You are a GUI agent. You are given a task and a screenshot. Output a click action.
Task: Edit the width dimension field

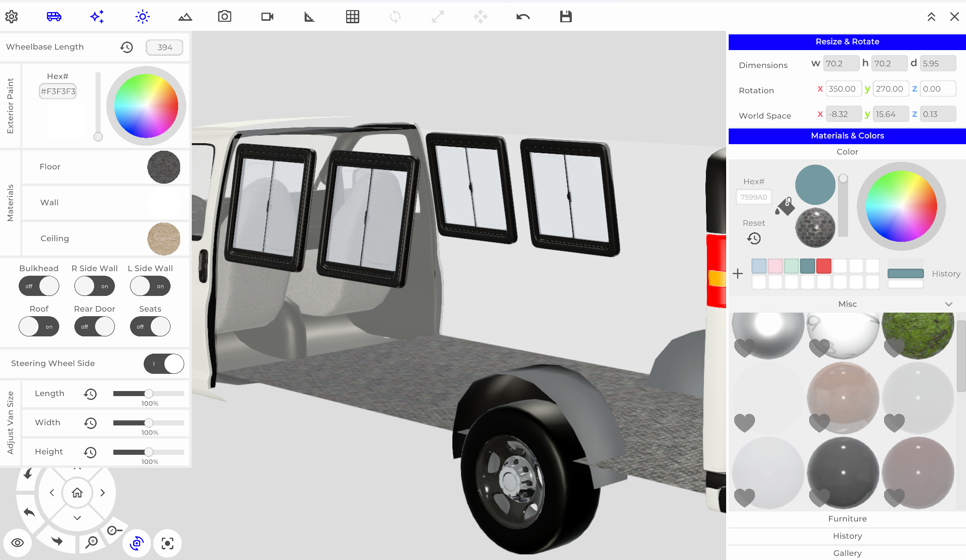tap(841, 64)
